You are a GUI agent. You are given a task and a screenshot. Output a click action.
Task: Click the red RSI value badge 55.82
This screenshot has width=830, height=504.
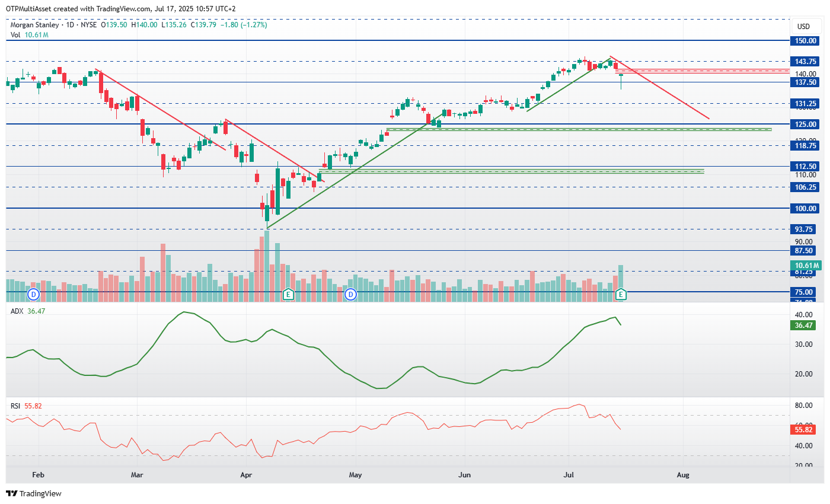pyautogui.click(x=803, y=429)
